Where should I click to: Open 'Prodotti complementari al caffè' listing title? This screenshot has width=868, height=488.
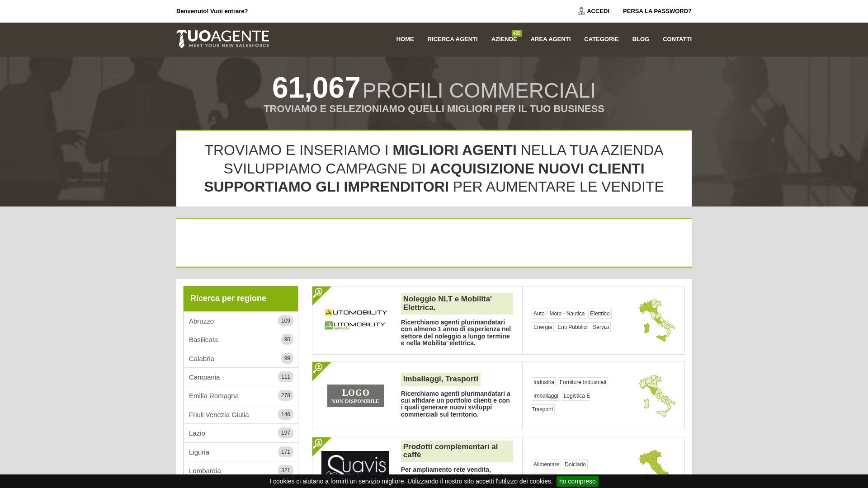click(457, 451)
